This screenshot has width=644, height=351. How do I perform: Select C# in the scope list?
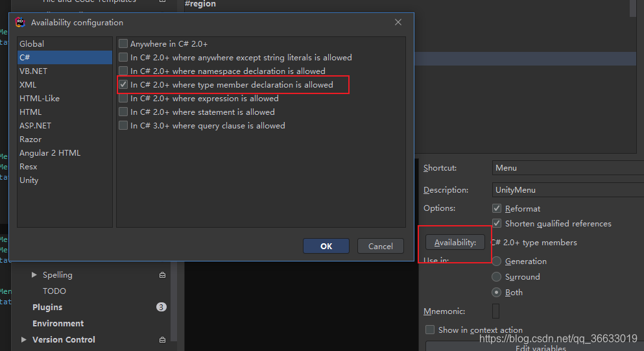tap(64, 57)
